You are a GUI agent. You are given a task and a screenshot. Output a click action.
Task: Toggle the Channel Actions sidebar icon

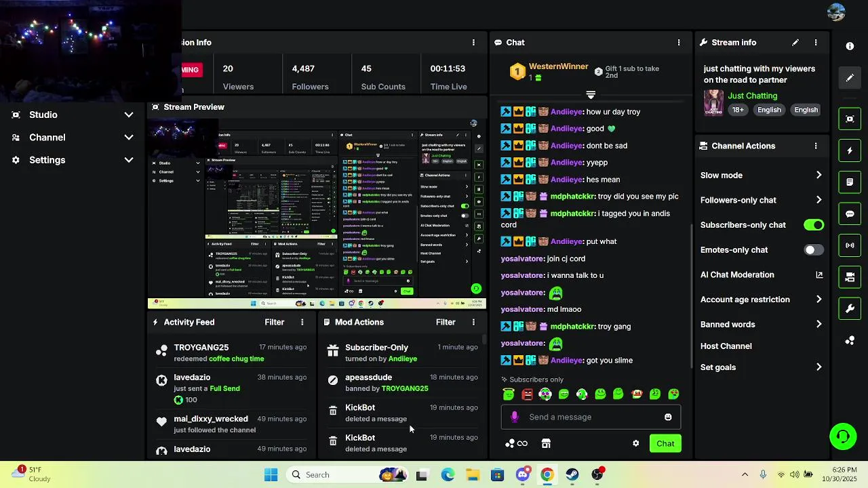pyautogui.click(x=850, y=277)
